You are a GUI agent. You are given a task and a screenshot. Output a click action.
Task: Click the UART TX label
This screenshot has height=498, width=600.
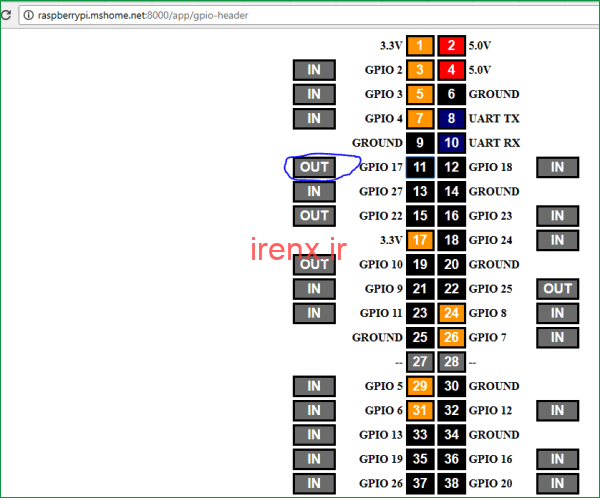point(494,119)
